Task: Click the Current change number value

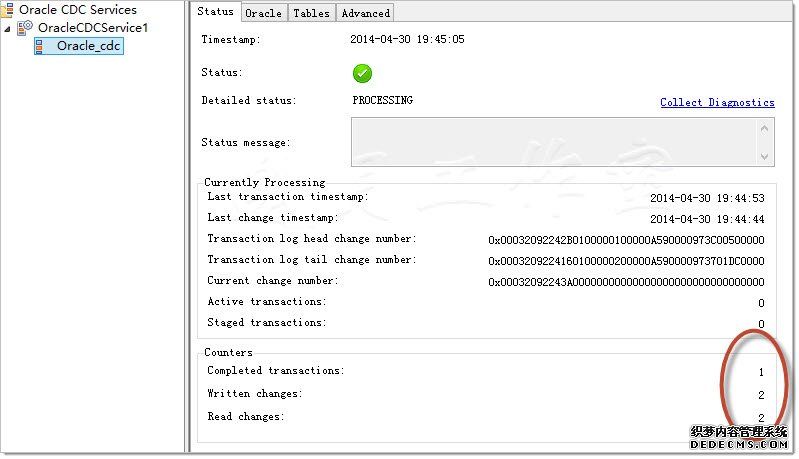Action: [x=626, y=282]
